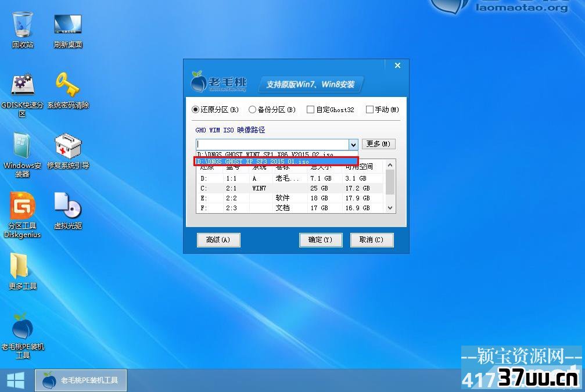Viewport: 585px width, 392px height.
Task: Close the 老毛桃 dialog with X
Action: pyautogui.click(x=398, y=66)
